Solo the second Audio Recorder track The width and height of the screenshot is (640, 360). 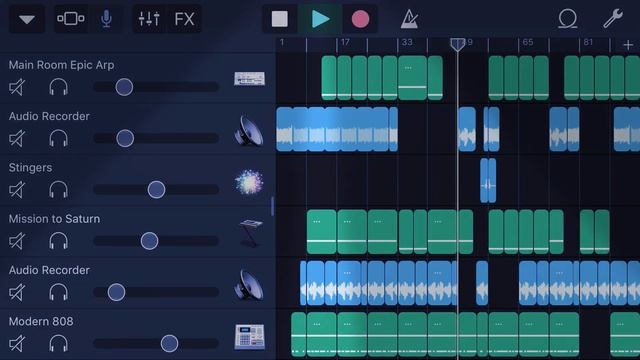point(58,292)
